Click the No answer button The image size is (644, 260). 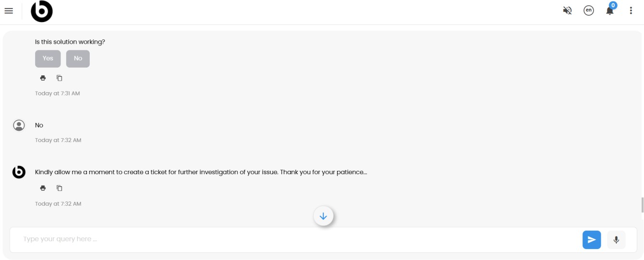[78, 59]
